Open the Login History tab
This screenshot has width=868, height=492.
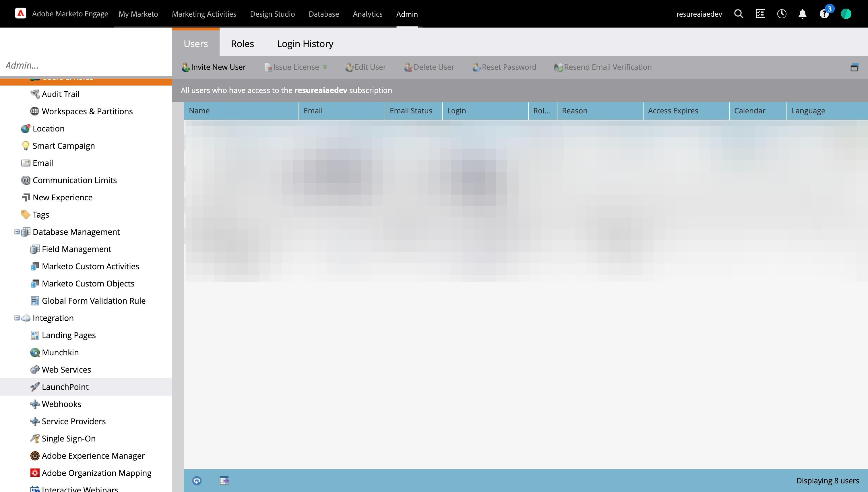click(x=305, y=44)
